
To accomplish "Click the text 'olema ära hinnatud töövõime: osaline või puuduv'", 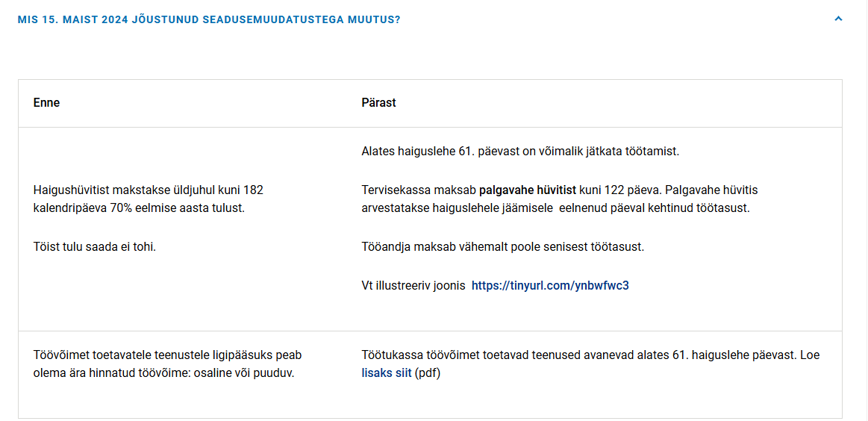I will tap(163, 372).
